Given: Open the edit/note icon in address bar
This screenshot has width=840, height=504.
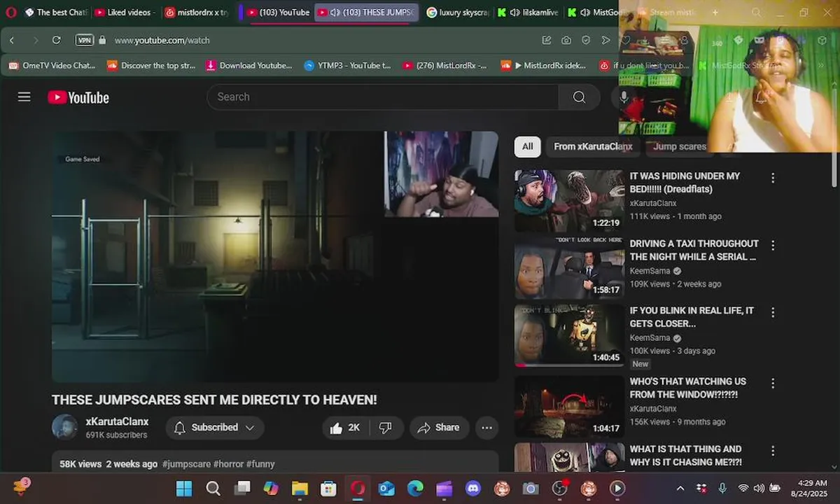Looking at the screenshot, I should pyautogui.click(x=547, y=40).
